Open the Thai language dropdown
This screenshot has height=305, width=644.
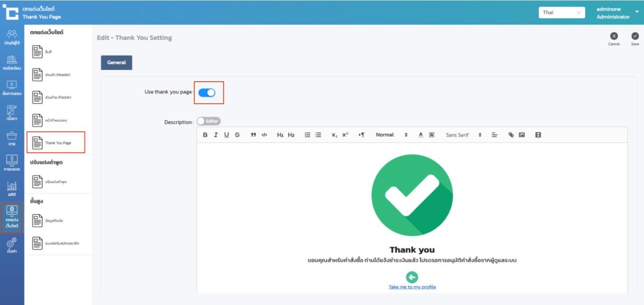[561, 12]
